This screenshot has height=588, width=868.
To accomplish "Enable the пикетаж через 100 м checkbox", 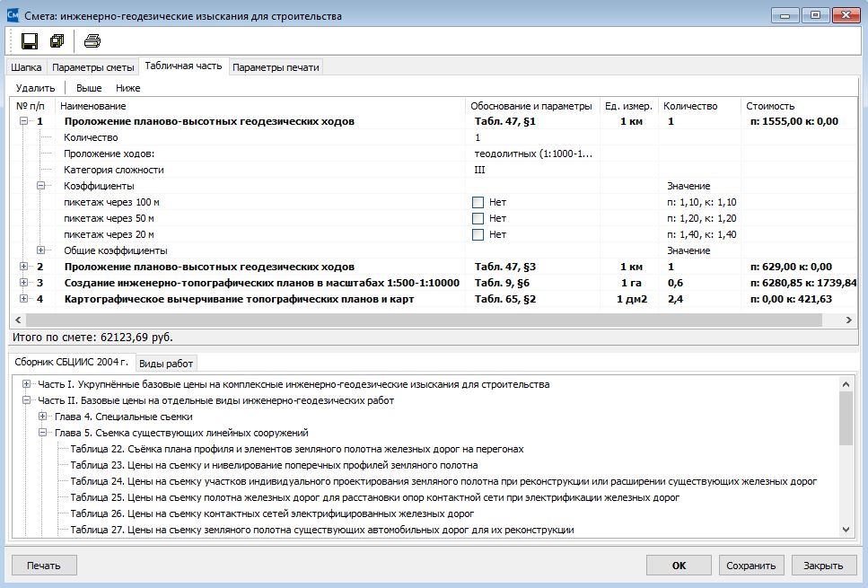I will click(478, 203).
